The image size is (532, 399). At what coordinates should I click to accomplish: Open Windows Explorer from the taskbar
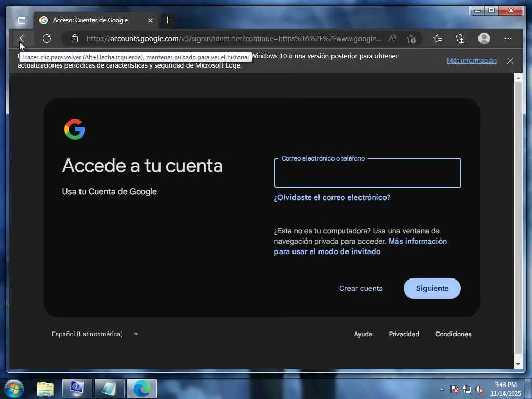[45, 389]
